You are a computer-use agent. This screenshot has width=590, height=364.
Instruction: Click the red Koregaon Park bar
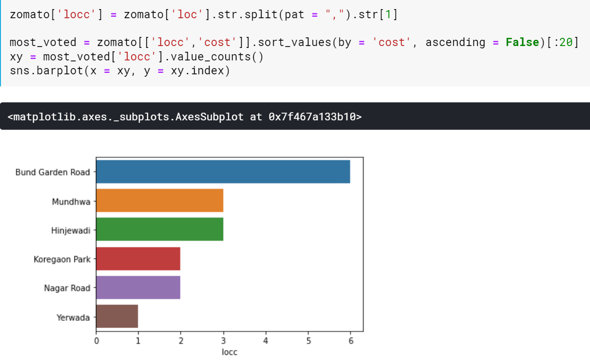(x=138, y=258)
